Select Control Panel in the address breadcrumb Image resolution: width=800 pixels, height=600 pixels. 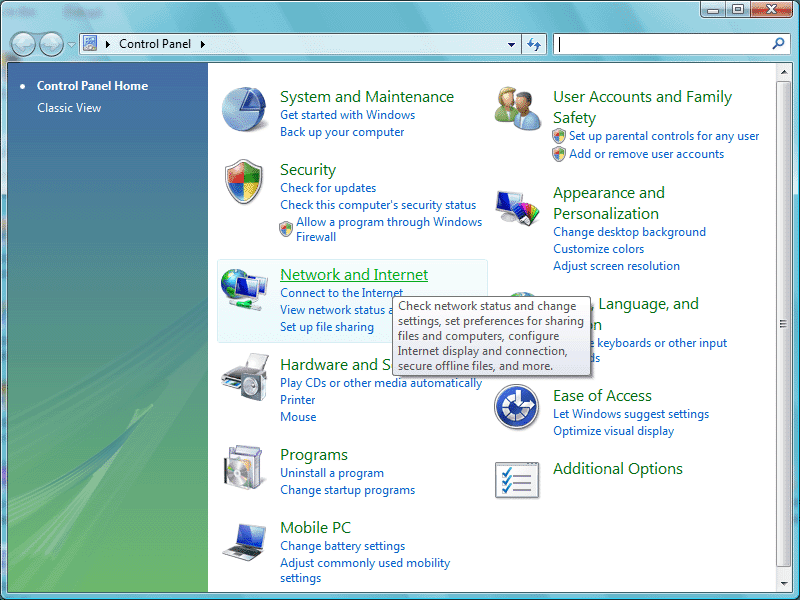tap(155, 44)
